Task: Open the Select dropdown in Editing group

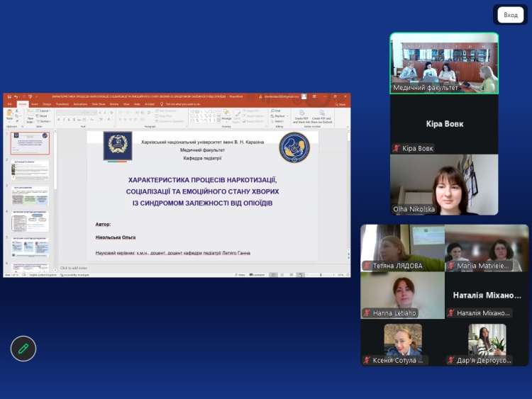Action: tap(277, 121)
